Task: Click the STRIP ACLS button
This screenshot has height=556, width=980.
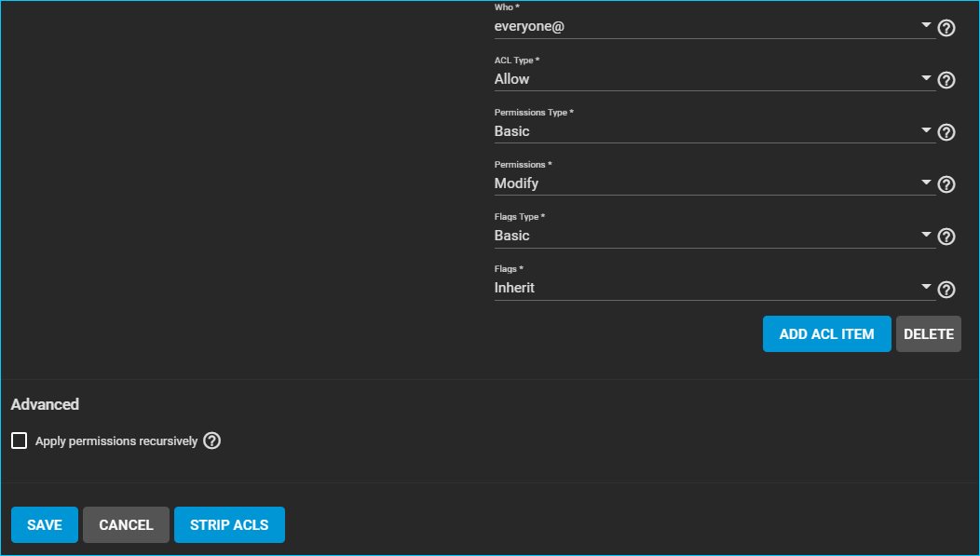Action: [229, 524]
